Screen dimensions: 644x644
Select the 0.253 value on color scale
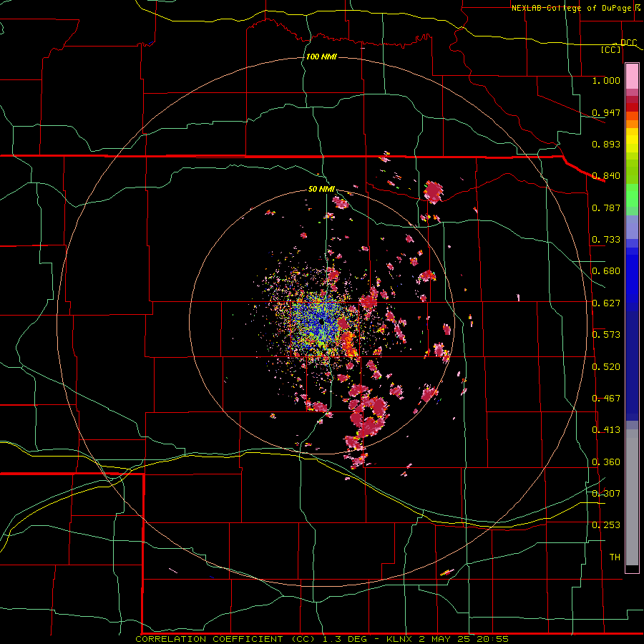coord(606,525)
